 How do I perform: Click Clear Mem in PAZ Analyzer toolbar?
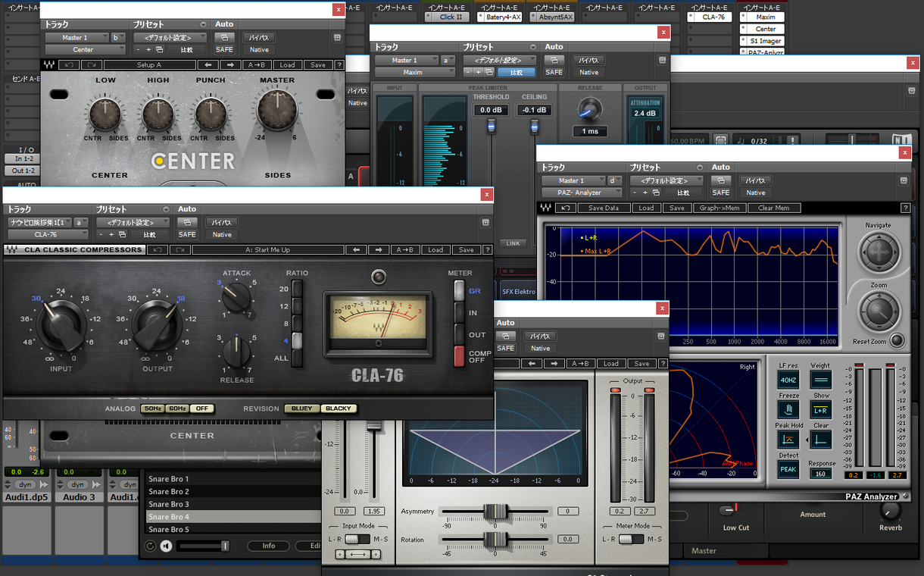coord(773,208)
